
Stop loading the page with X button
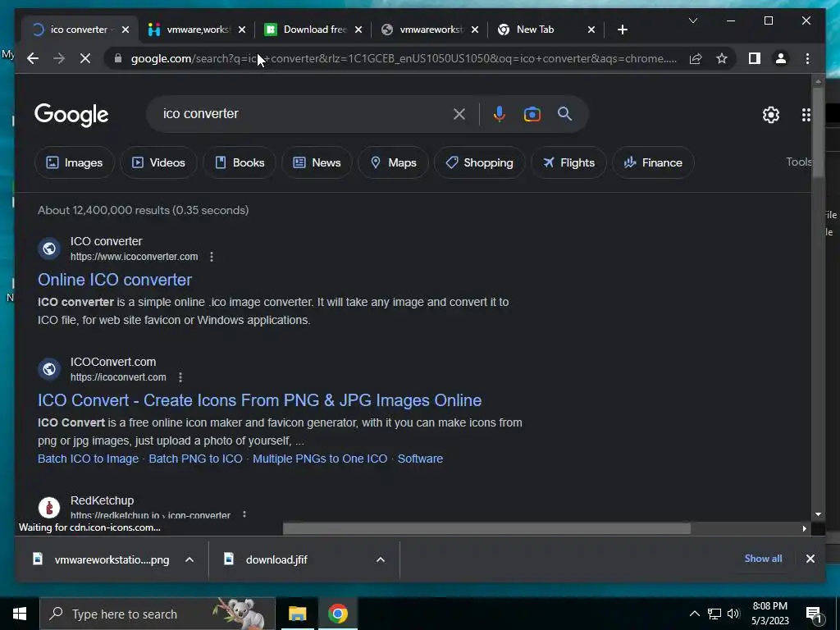point(85,58)
